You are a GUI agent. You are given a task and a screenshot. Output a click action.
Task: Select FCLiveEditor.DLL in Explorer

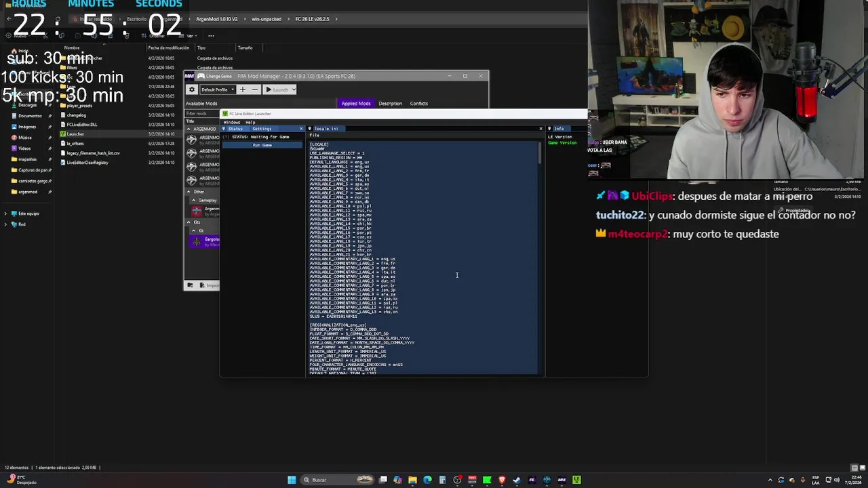(x=81, y=125)
